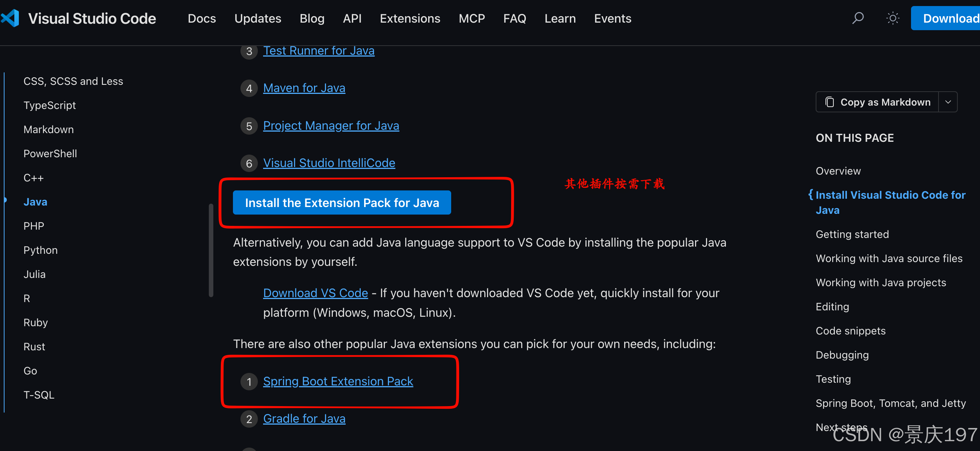Go to the MCP navigation item

click(x=472, y=18)
